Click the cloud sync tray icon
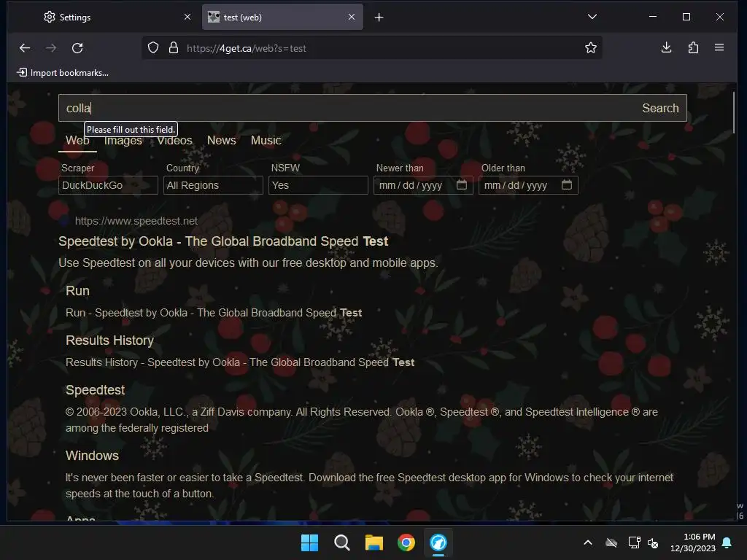Image resolution: width=747 pixels, height=560 pixels. [x=611, y=542]
